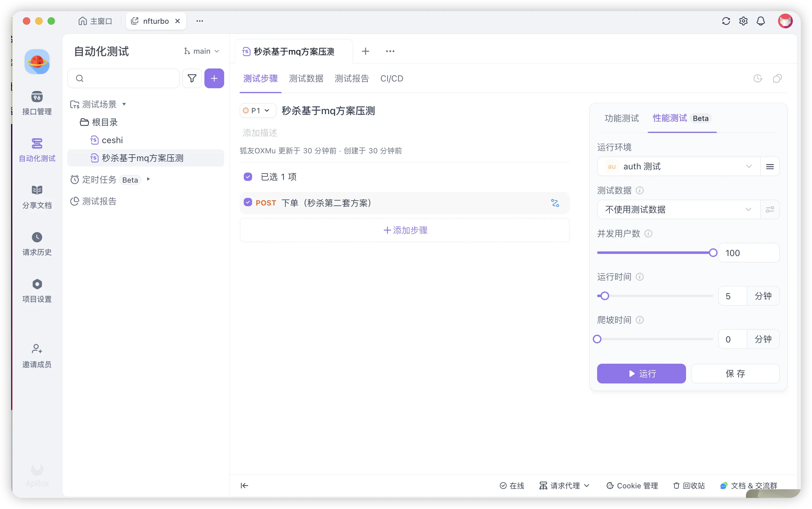Switch to the 测试数据 tab
This screenshot has height=509, width=812.
(306, 78)
